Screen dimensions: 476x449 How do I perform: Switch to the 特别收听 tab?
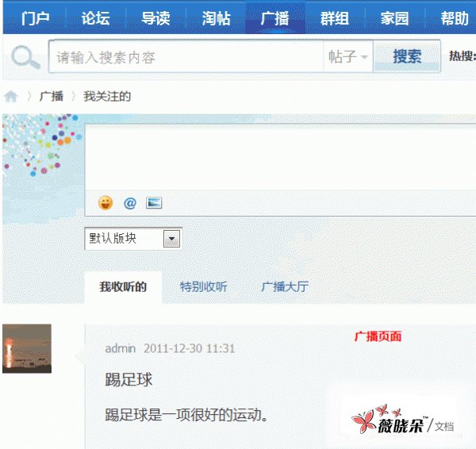(x=203, y=287)
